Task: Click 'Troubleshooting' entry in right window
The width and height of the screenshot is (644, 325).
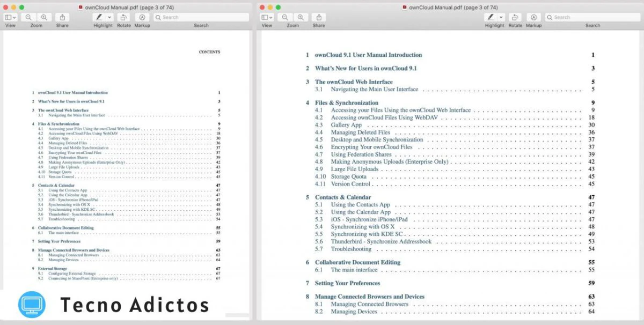Action: pyautogui.click(x=351, y=249)
